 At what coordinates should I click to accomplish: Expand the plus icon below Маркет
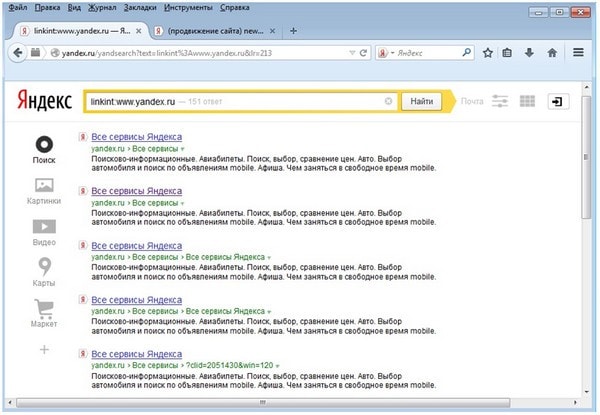44,349
